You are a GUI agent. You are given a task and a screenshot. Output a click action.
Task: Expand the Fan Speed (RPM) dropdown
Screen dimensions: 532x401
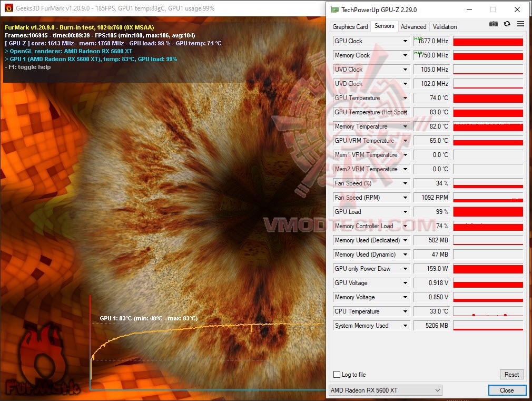coord(405,198)
